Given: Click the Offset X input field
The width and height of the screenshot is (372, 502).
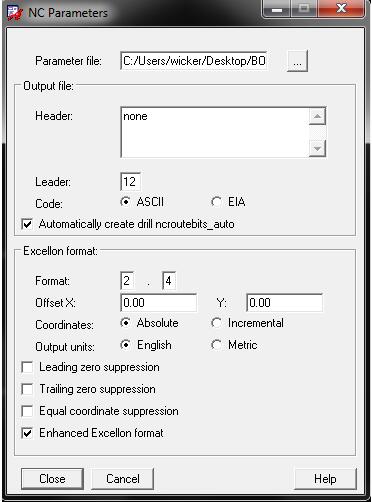Looking at the screenshot, I should (x=158, y=303).
